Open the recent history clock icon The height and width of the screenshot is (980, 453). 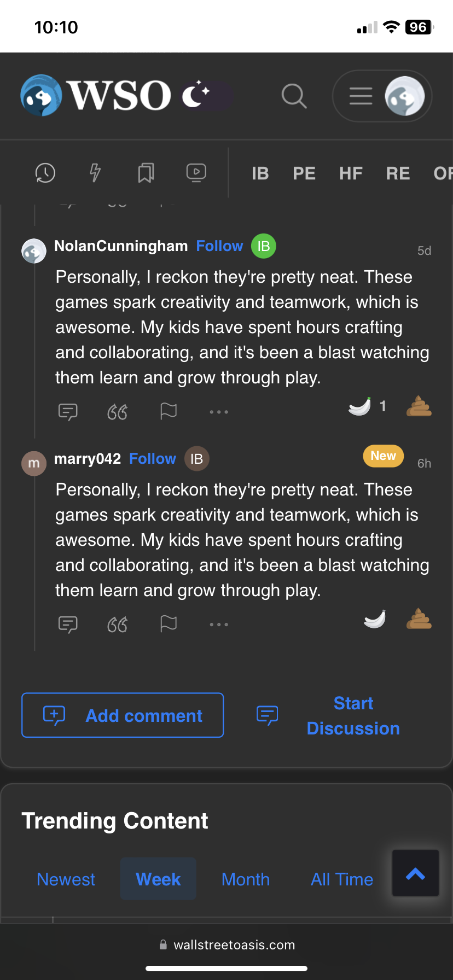click(45, 173)
